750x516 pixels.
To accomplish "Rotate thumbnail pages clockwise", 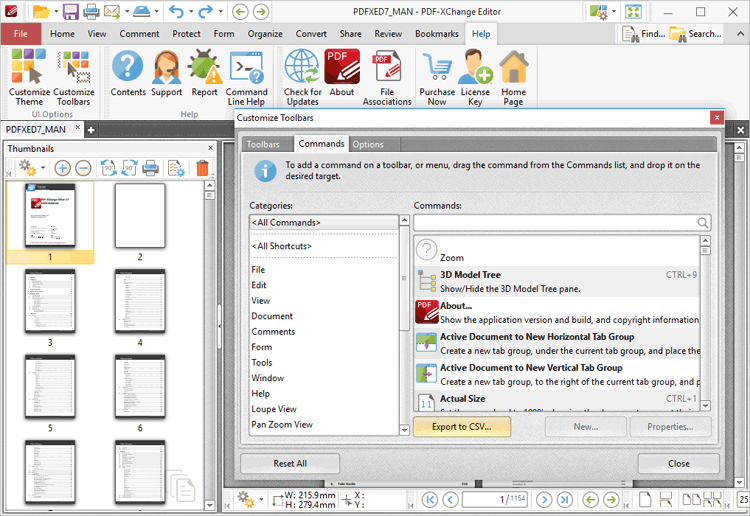I will point(129,168).
